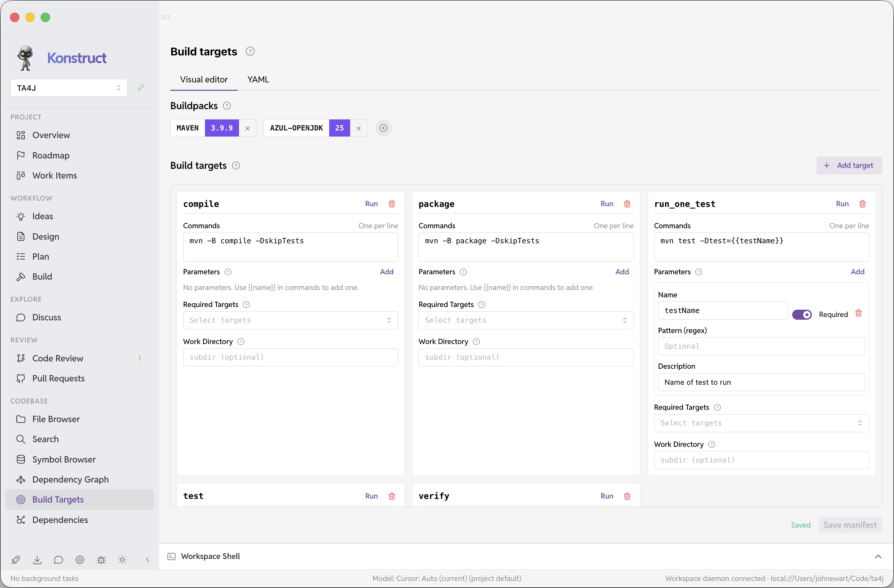Open File Browser in the sidebar
Image resolution: width=894 pixels, height=588 pixels.
(80, 419)
